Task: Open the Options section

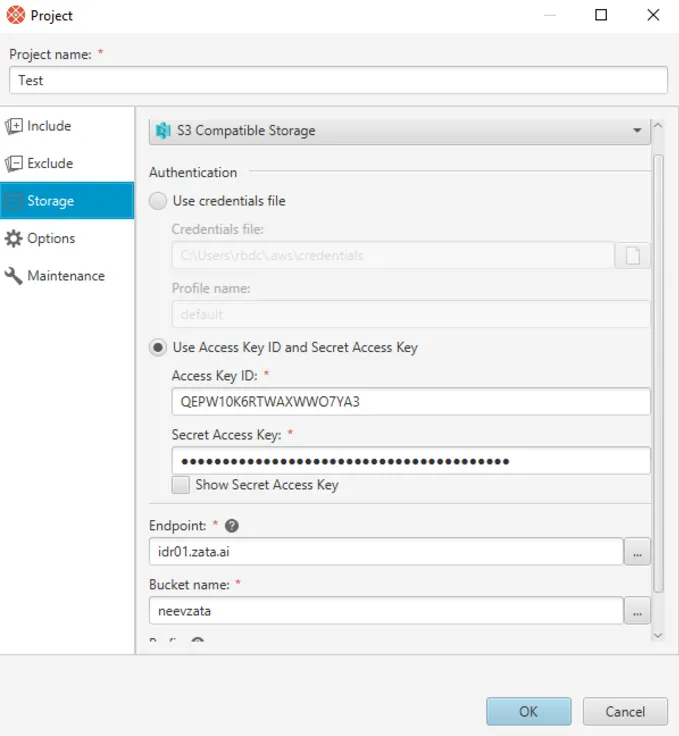Action: tap(67, 238)
